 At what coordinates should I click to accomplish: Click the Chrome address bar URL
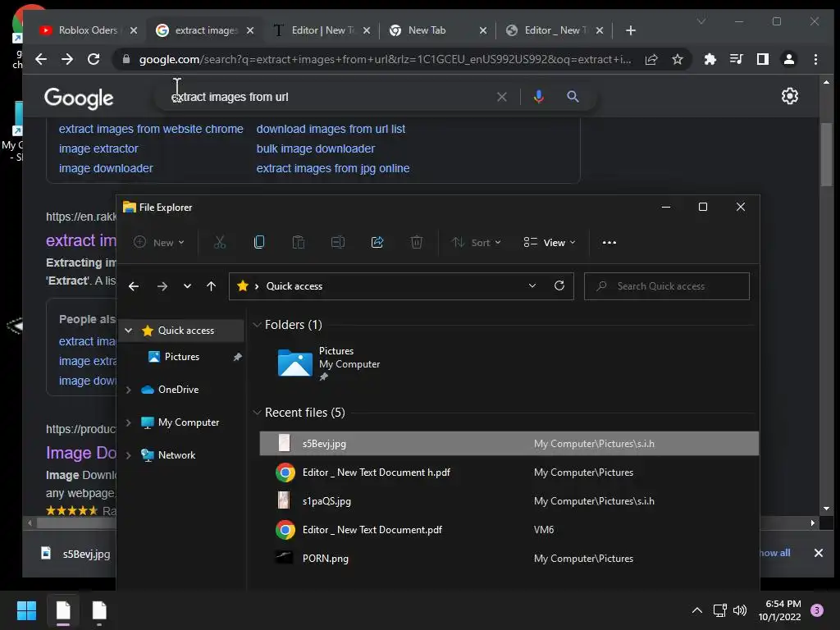point(385,59)
